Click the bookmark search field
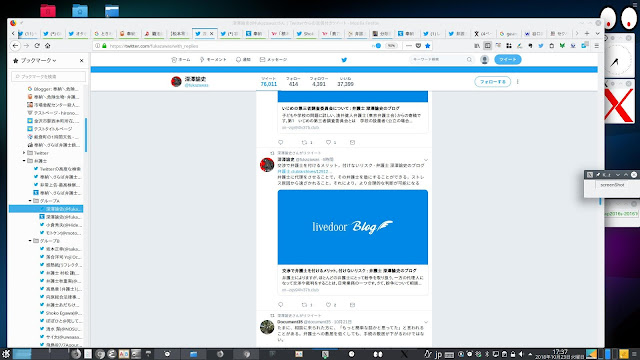Viewport: 640px width, 360px height. click(x=49, y=76)
